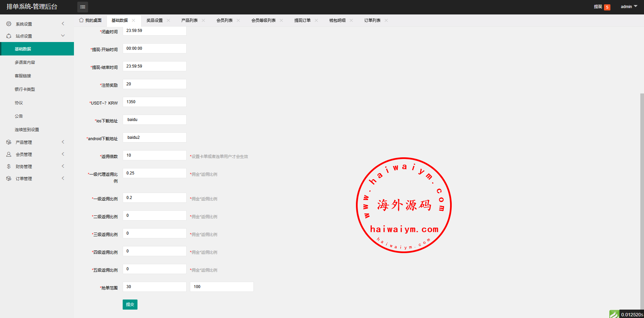644x318 pixels.
Task: Close the 奖品设置 tab
Action: [168, 21]
